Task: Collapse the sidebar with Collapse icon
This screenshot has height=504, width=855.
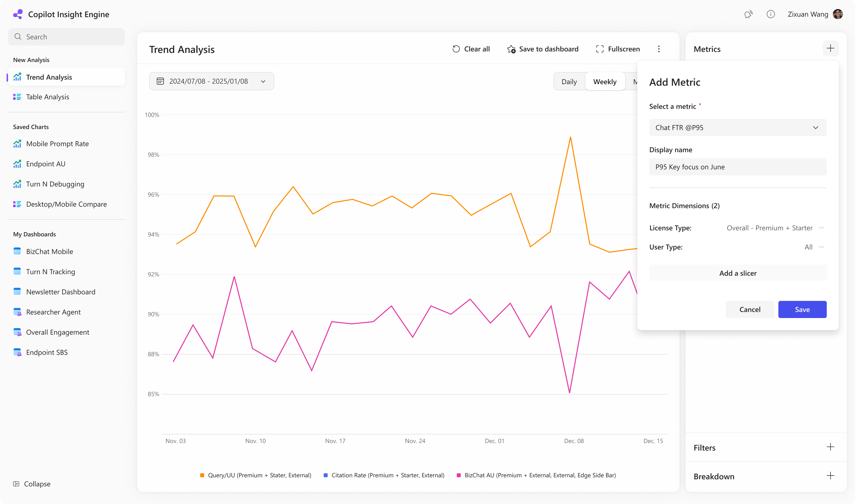Action: click(x=16, y=484)
